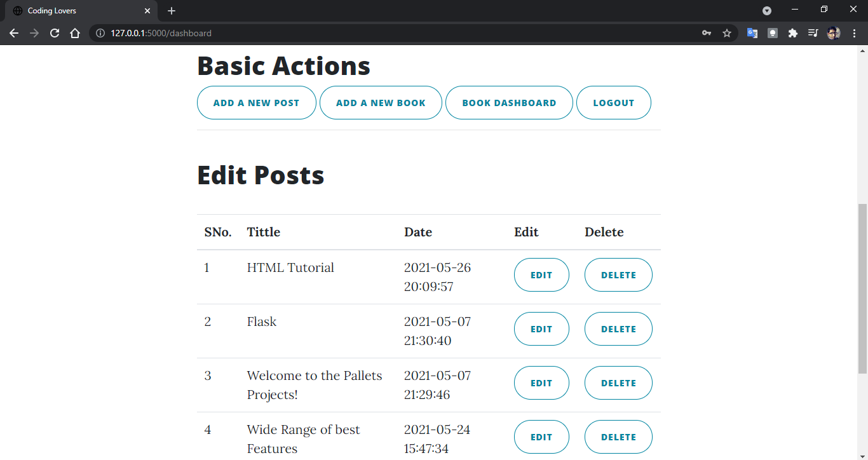Click the date 2021-05-24 15:47:34

(x=438, y=439)
